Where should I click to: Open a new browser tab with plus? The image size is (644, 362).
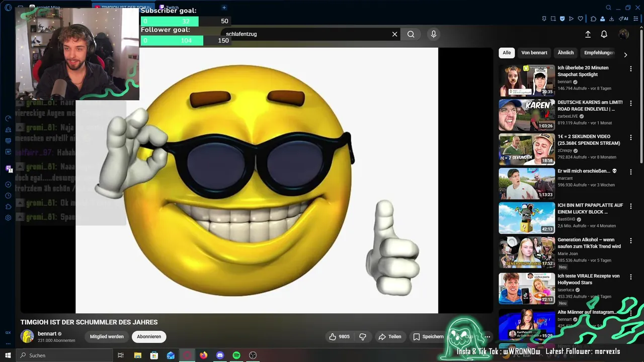[x=224, y=8]
